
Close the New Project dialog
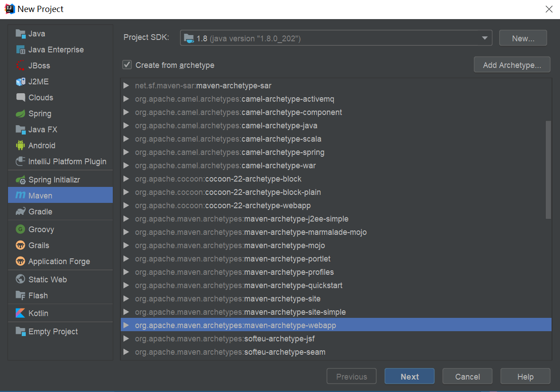(549, 9)
